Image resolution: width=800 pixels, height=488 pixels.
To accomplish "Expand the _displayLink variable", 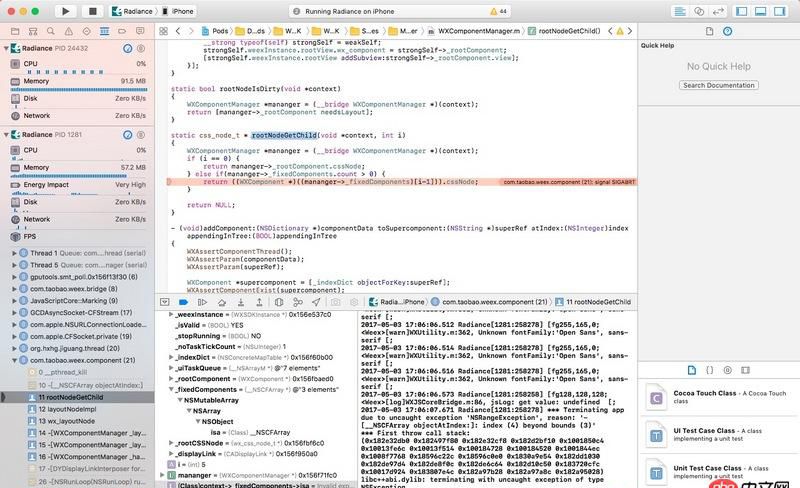I will (x=171, y=454).
